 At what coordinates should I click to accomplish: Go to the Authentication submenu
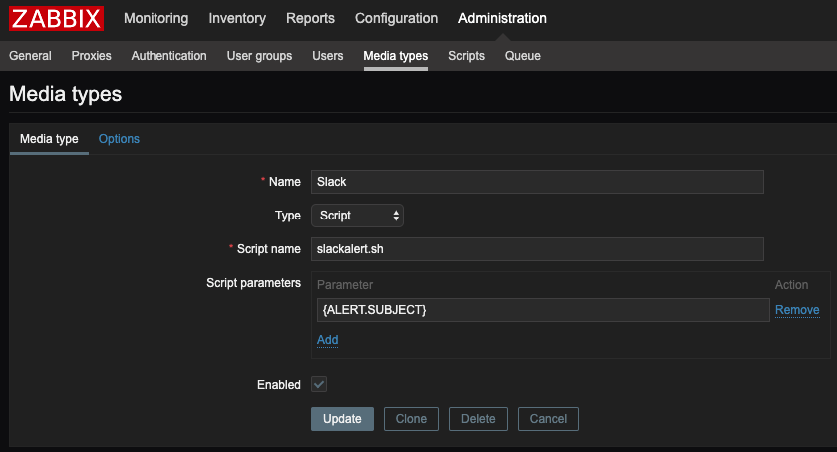169,55
